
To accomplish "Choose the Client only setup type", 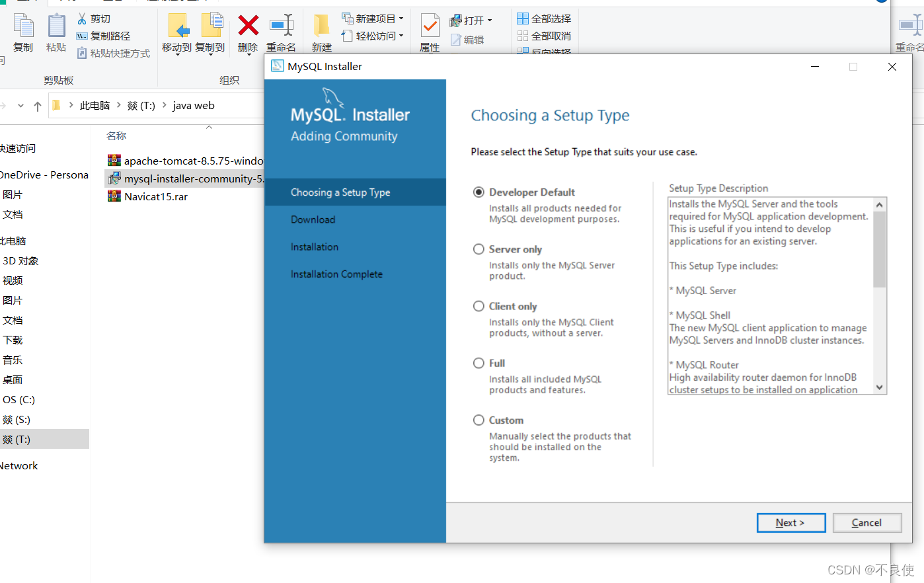I will point(479,306).
